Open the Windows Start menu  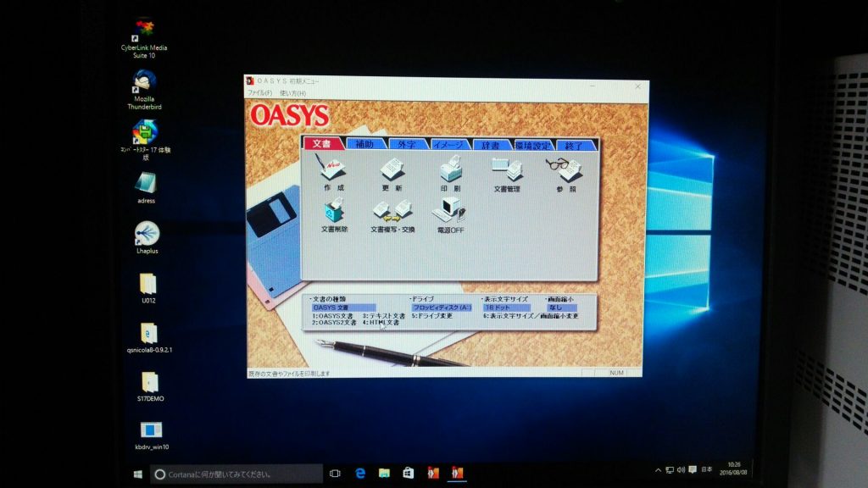[x=138, y=474]
